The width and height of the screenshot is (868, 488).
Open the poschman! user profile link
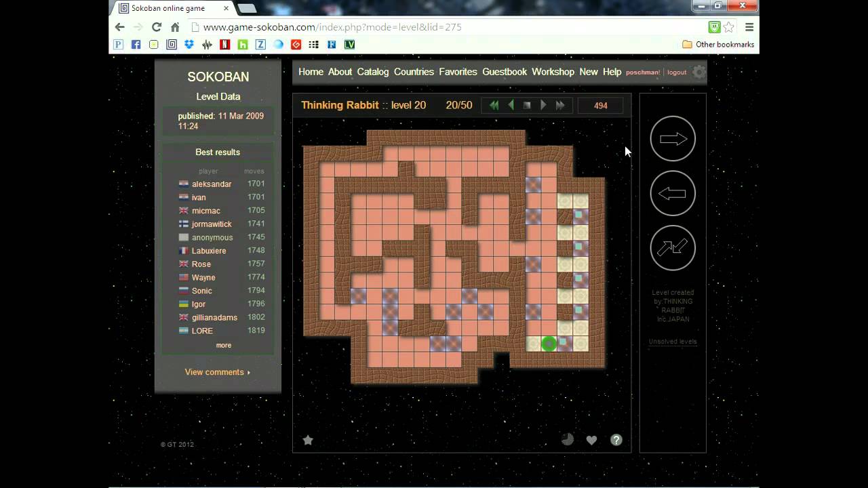(x=642, y=73)
